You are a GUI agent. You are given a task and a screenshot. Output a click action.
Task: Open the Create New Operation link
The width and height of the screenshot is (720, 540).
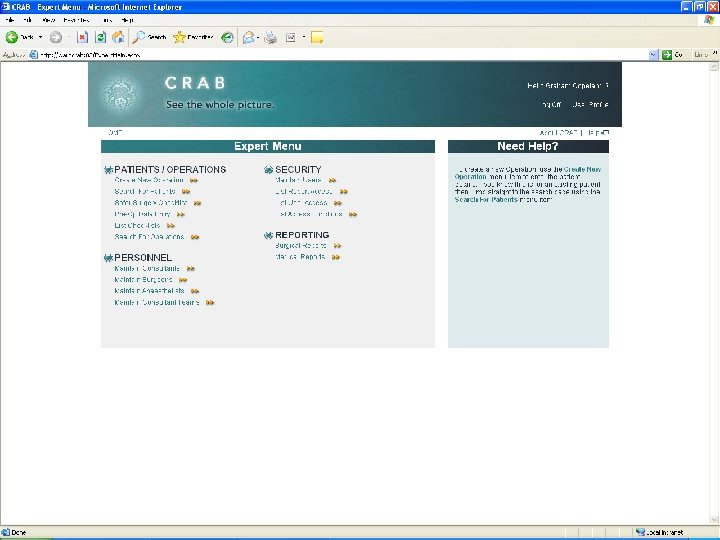tap(149, 180)
